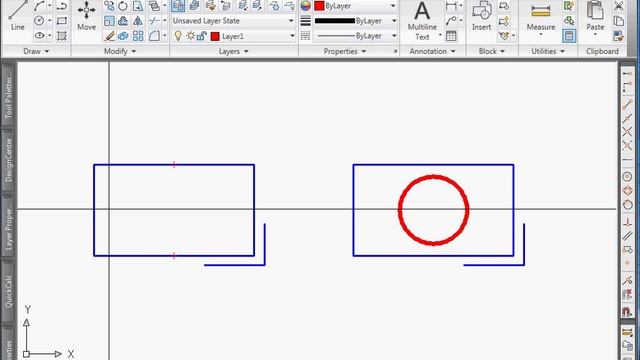Click the red ByLayer object color swatch
The width and height of the screenshot is (640, 360).
[x=319, y=6]
